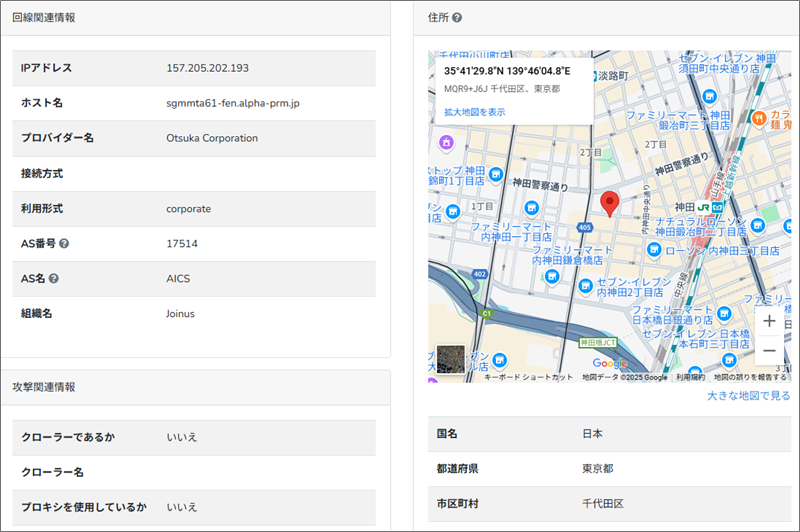Switch map to satellite view thumbnail
The width and height of the screenshot is (800, 532).
click(451, 359)
